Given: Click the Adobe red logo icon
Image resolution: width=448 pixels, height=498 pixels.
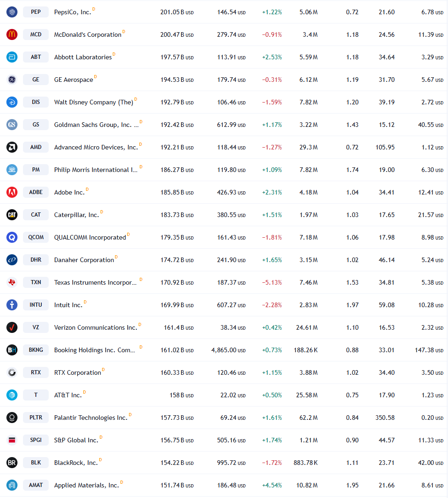Looking at the screenshot, I should (12, 193).
